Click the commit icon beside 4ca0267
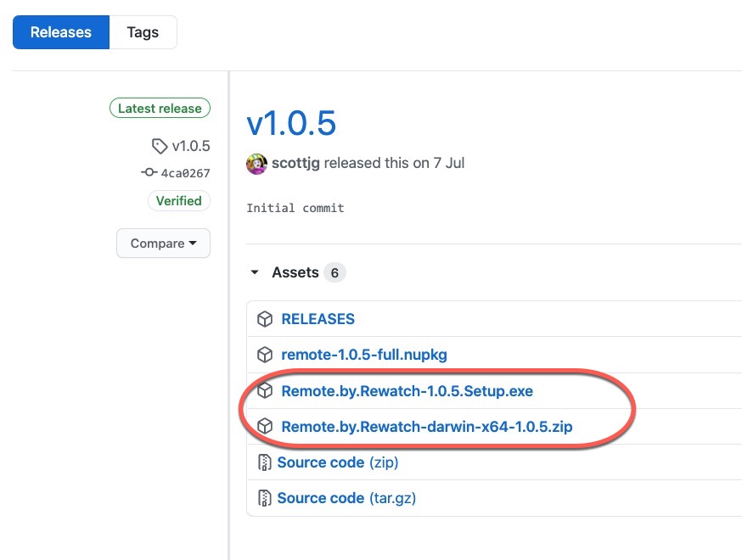742x560 pixels. click(x=149, y=173)
